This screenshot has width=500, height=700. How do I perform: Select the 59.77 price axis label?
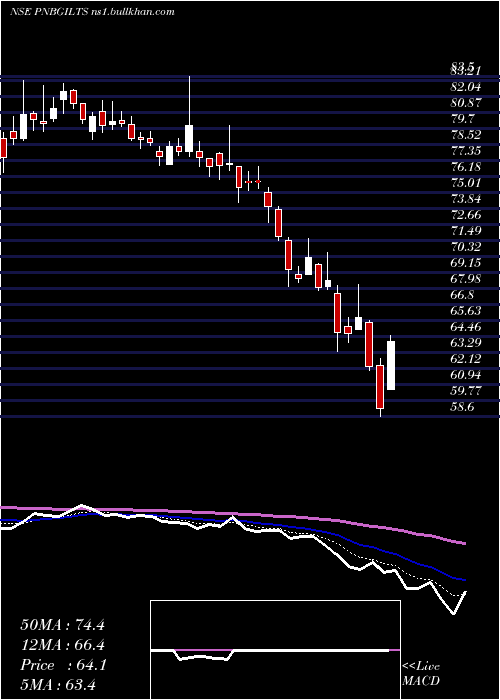point(466,391)
